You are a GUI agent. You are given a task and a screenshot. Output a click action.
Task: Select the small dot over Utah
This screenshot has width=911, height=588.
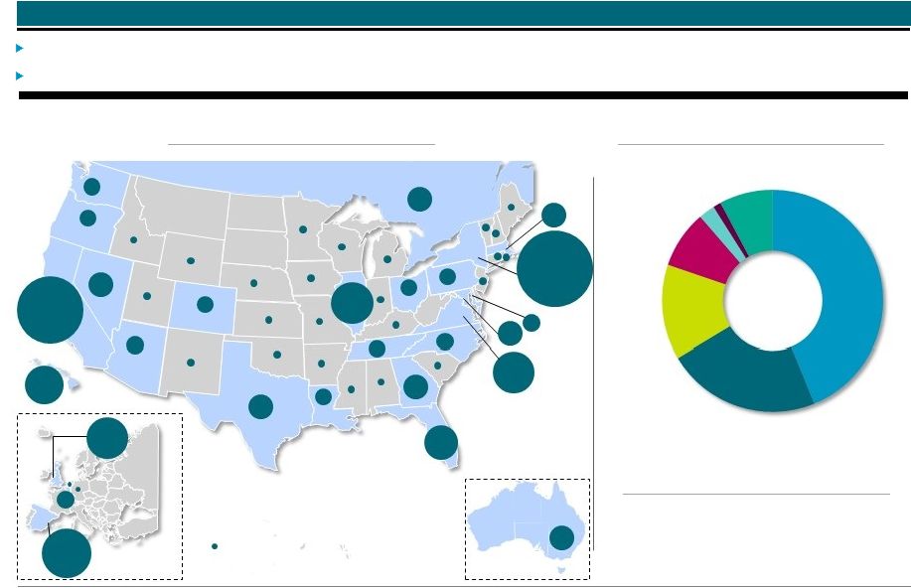click(x=147, y=296)
